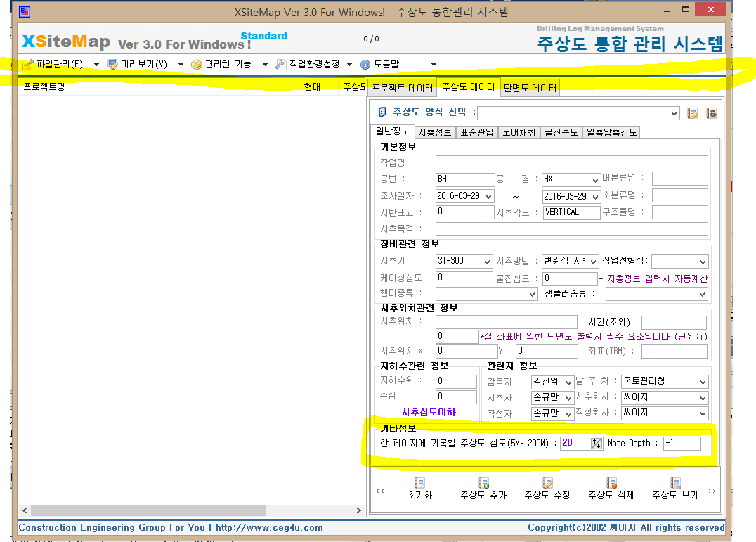The image size is (756, 542).
Task: Click the 주상도 수정 button
Action: [547, 489]
